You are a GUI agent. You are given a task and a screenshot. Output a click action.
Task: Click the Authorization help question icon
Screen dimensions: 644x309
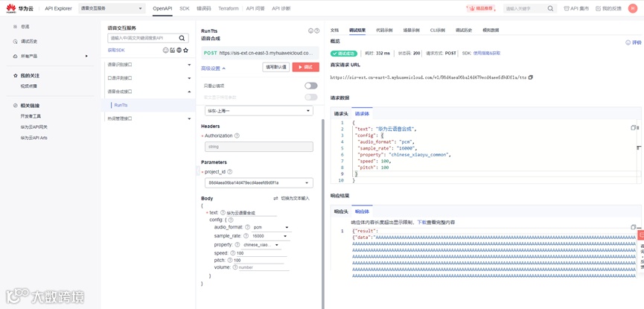[x=237, y=136]
